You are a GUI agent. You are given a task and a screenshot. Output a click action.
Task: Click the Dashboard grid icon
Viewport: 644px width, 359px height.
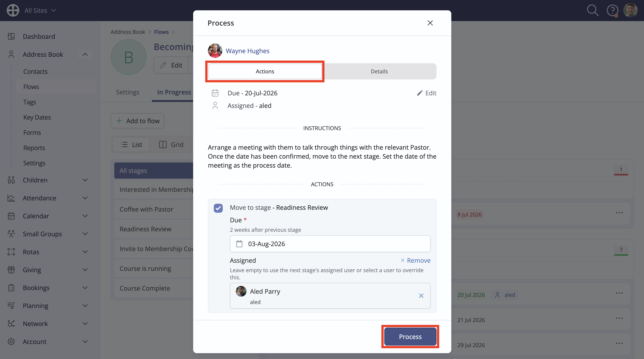[11, 36]
